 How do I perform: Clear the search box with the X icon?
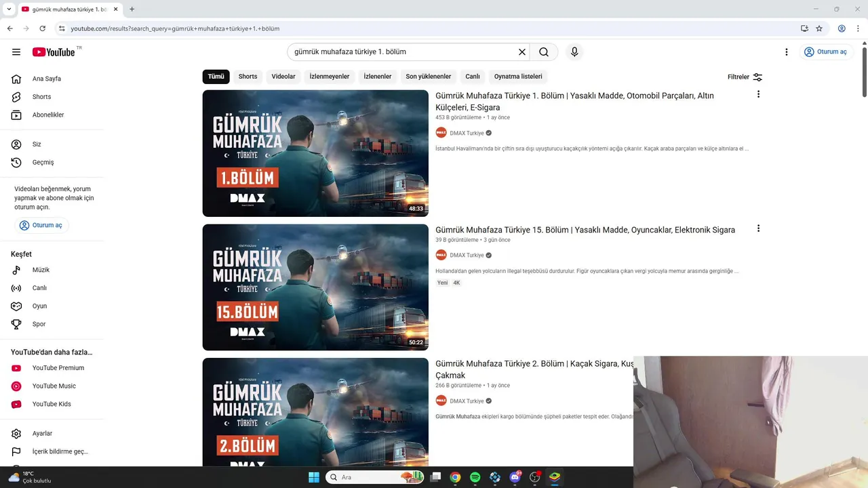coord(522,52)
